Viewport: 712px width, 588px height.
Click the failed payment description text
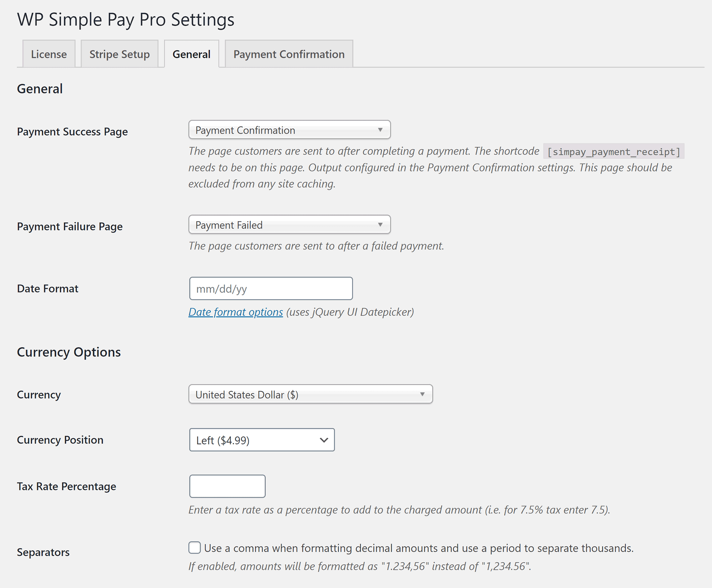coord(316,246)
